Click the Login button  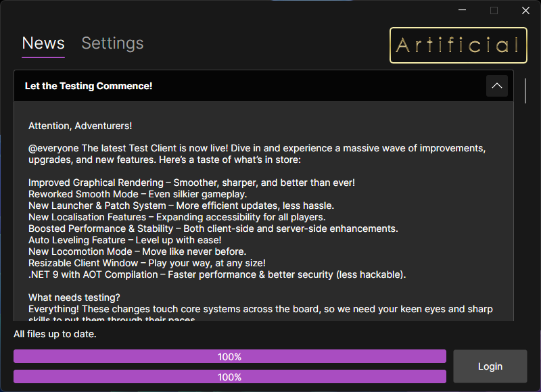(490, 366)
